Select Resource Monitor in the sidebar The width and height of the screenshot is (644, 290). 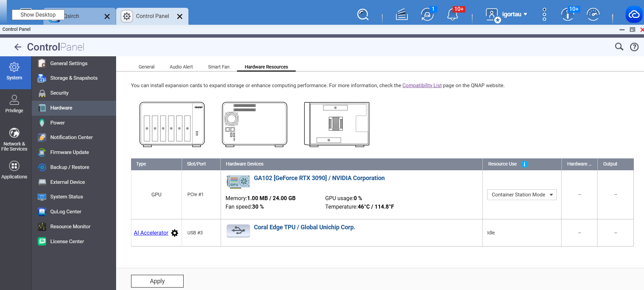coord(70,227)
